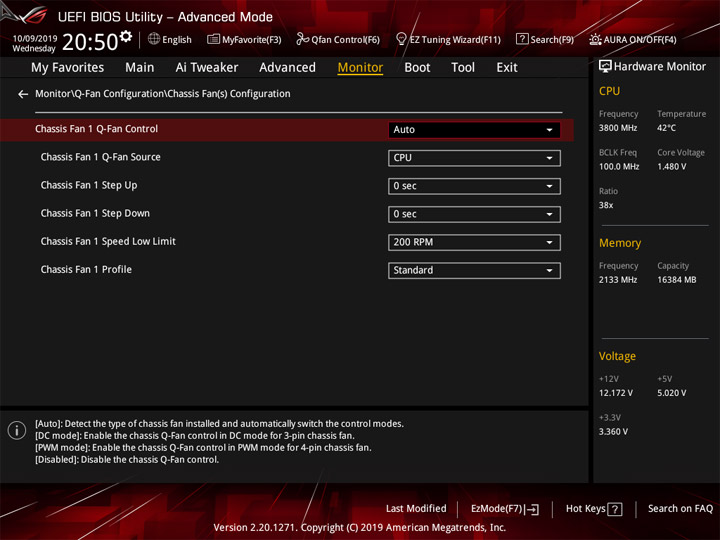Click the EzMode exit arrow icon
720x540 pixels.
(x=532, y=509)
